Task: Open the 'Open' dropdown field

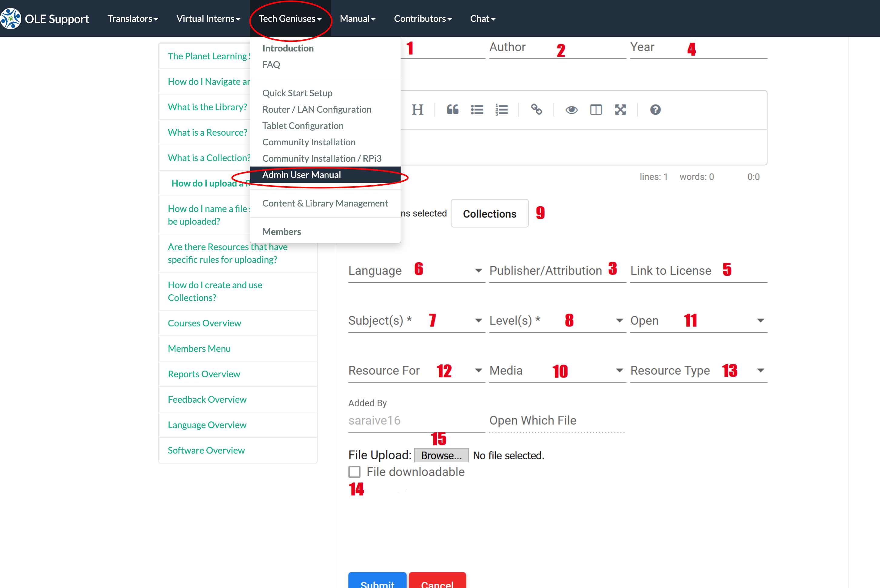Action: tap(699, 320)
